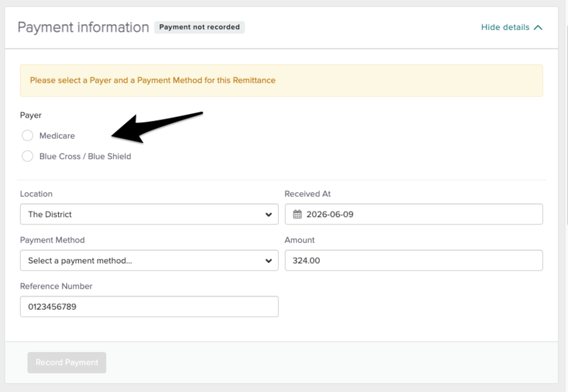
Task: Click the Payment not recorded badge
Action: point(200,27)
